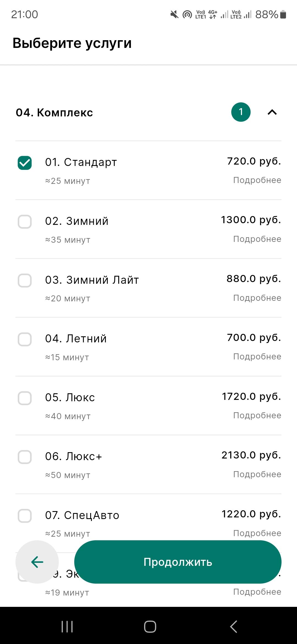
Task: Tap the Продолжить button
Action: point(178,562)
